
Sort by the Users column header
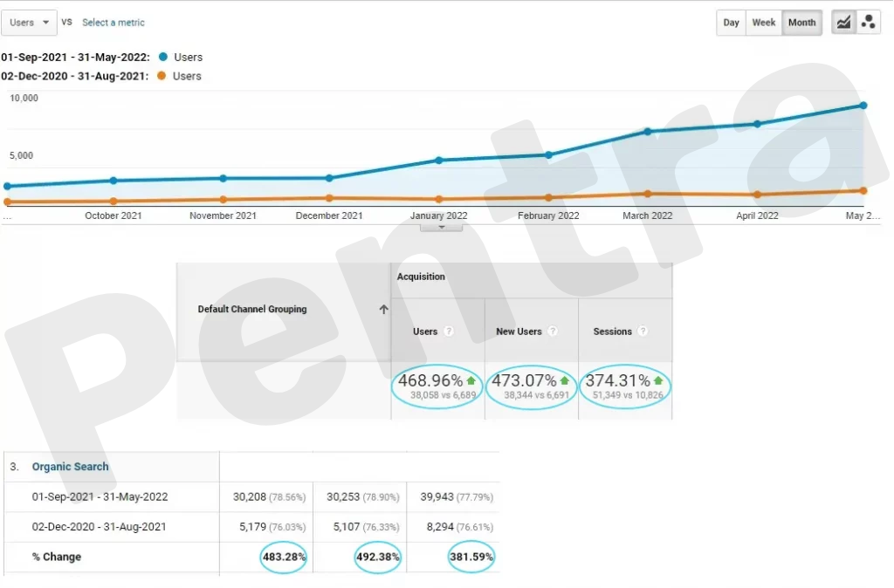425,332
